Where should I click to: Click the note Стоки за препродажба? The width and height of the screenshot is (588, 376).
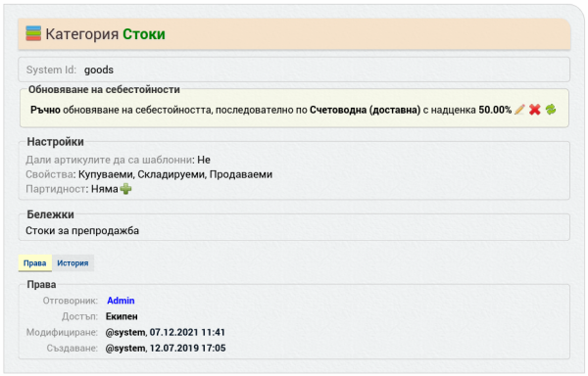82,231
